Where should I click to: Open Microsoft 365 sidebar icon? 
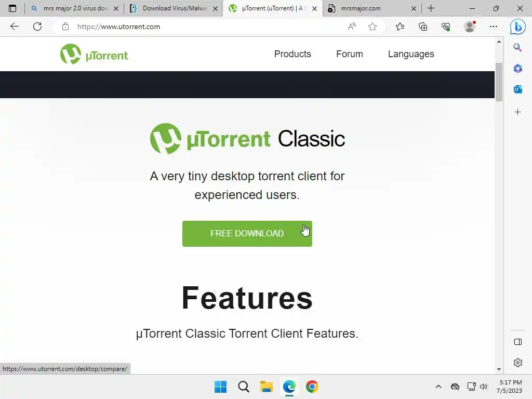click(517, 69)
